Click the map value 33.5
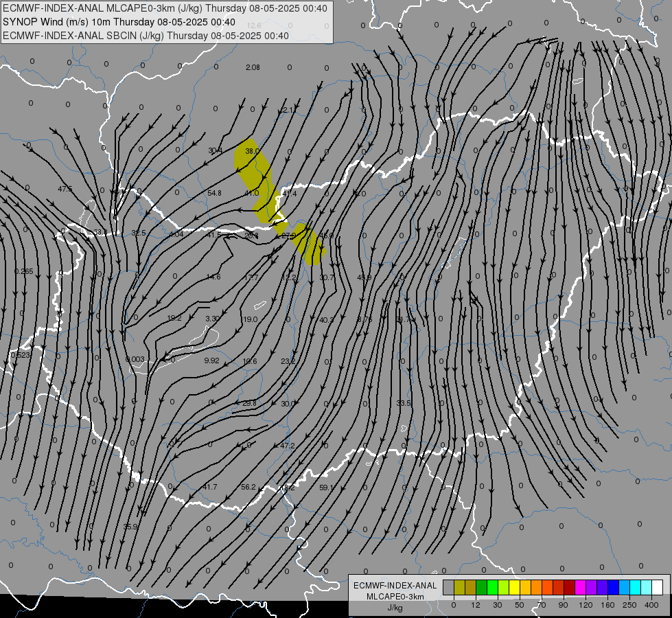Screen dimensions: 672x618 (404, 403)
